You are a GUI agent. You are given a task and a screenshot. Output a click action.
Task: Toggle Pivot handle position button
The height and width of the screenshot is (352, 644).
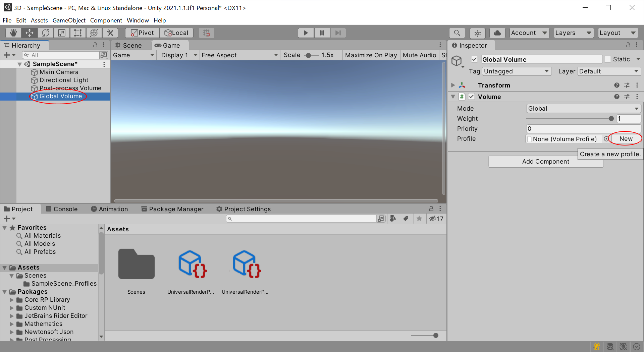pos(142,33)
